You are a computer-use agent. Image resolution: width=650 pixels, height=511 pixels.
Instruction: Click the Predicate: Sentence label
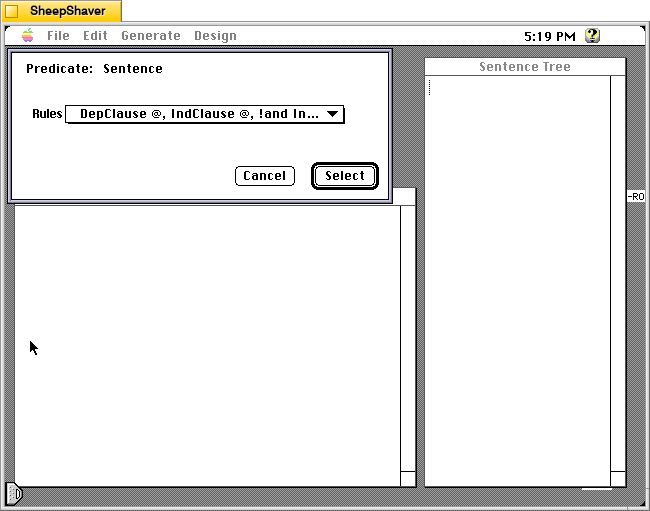94,68
